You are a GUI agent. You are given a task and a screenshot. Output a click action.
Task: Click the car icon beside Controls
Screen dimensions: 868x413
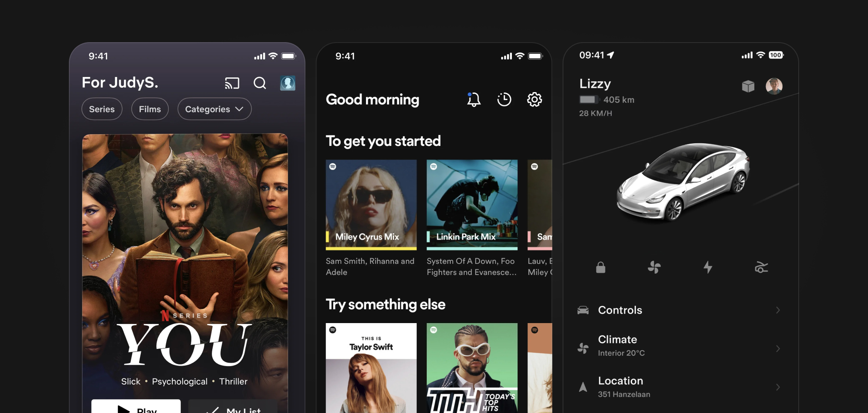(x=583, y=310)
